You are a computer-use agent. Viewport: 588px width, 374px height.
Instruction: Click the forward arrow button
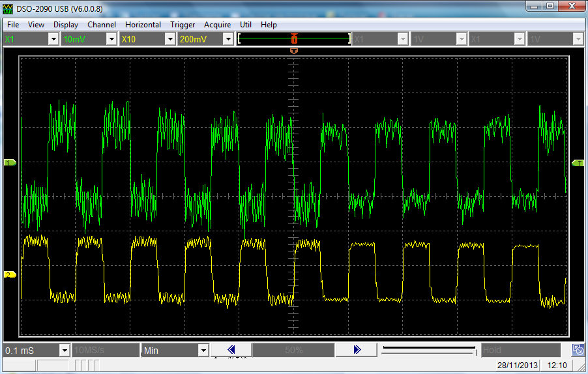click(x=357, y=350)
